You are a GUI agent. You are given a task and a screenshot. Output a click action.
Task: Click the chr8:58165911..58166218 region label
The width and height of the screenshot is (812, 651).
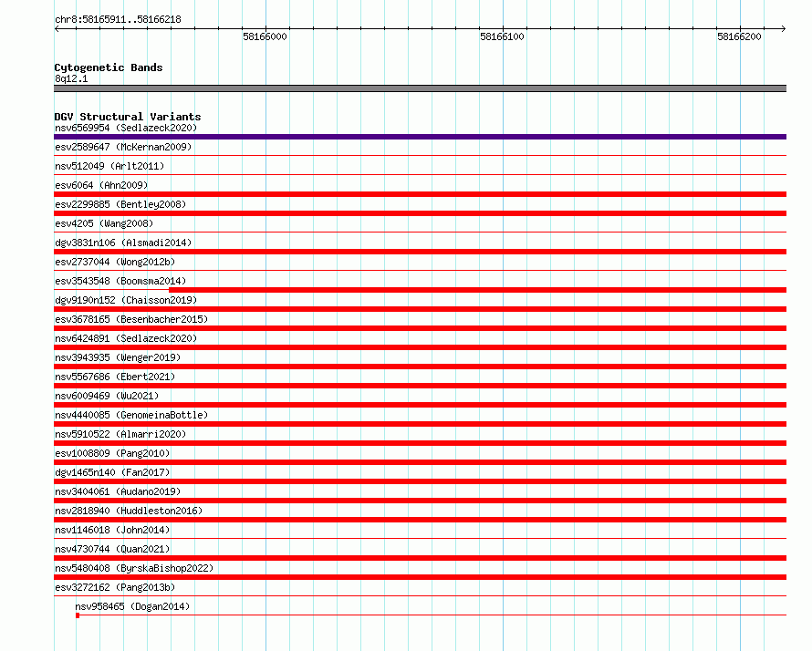coord(118,20)
